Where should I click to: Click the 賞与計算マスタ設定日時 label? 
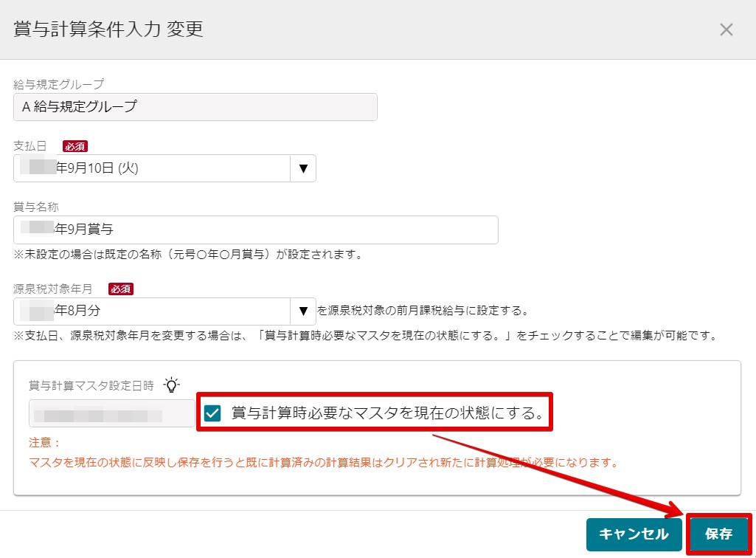point(91,385)
